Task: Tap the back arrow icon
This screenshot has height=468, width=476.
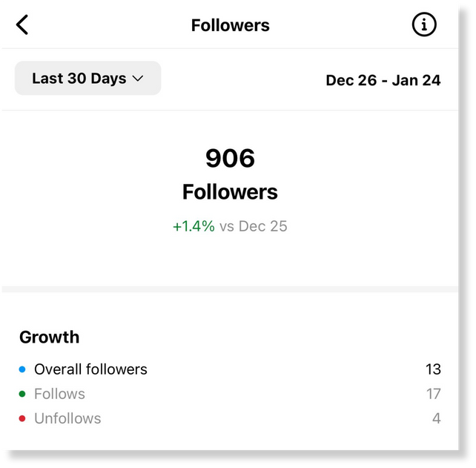Action: point(22,24)
